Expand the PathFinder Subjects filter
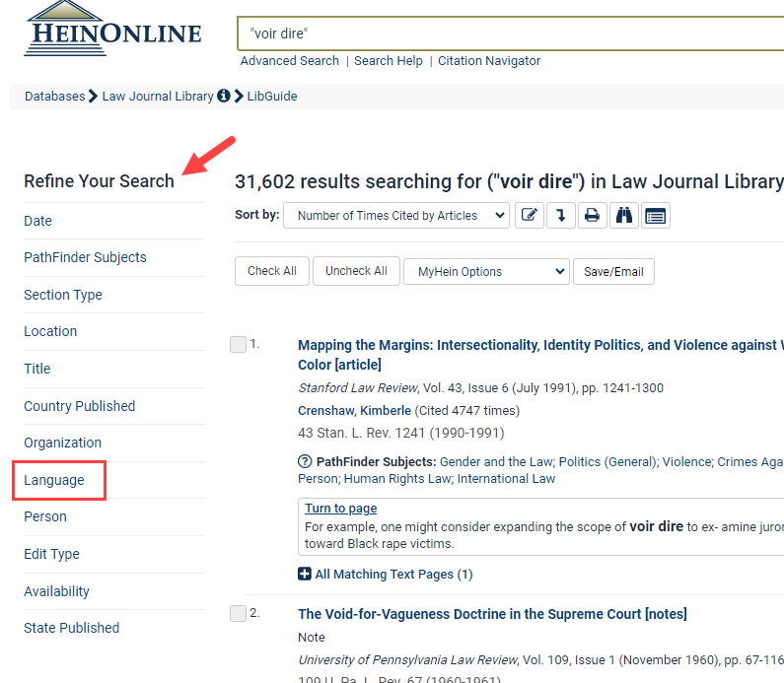Screen dimensions: 784x683 point(85,257)
